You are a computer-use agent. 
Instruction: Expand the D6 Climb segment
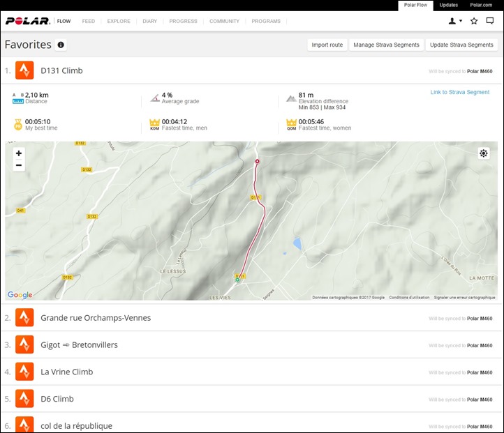57,399
